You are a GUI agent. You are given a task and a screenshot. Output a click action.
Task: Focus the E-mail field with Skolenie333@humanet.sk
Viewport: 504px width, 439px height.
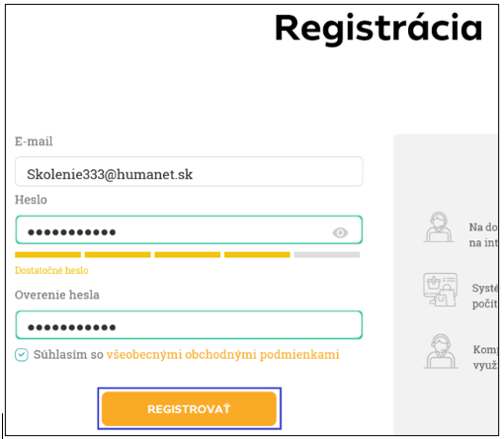tap(189, 172)
